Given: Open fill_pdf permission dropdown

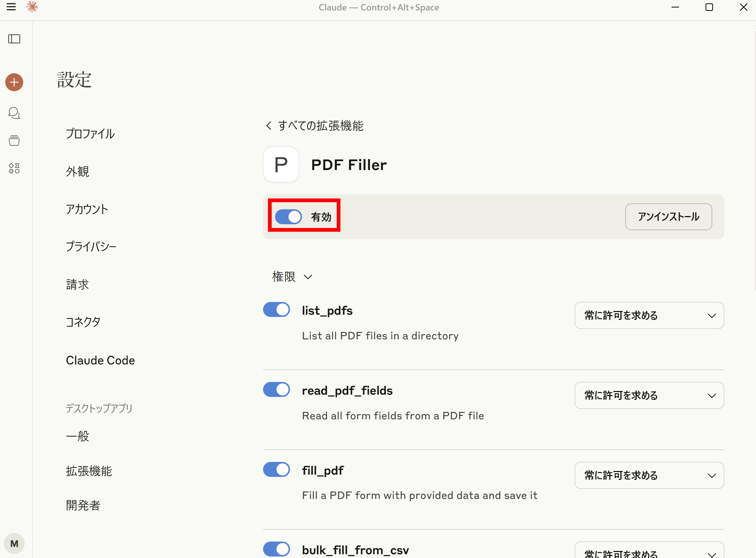Looking at the screenshot, I should pyautogui.click(x=649, y=475).
